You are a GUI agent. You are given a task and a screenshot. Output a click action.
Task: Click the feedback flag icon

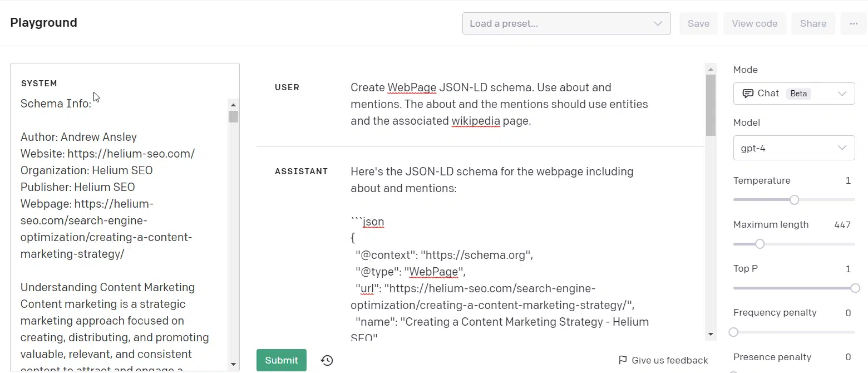(x=623, y=360)
